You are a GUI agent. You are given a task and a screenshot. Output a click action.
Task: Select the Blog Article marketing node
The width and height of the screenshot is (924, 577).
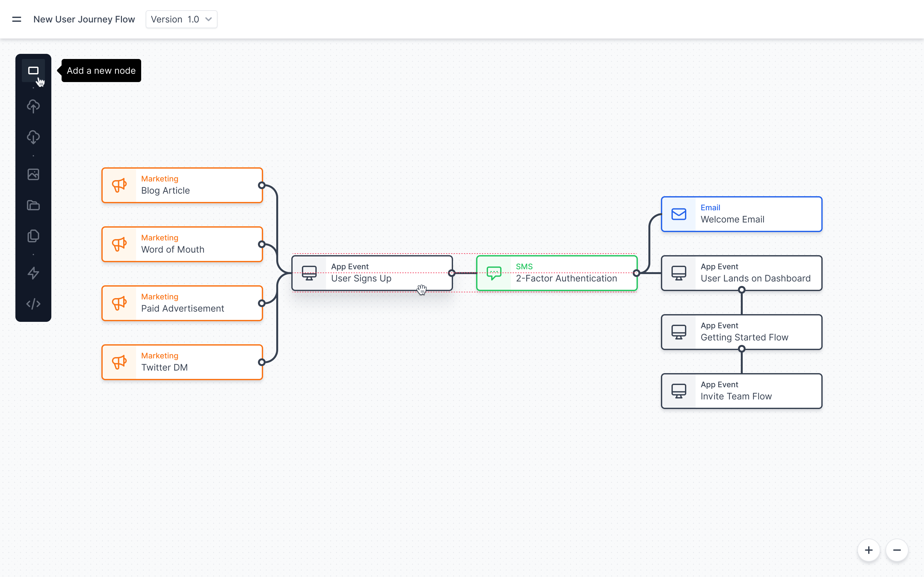pos(182,185)
